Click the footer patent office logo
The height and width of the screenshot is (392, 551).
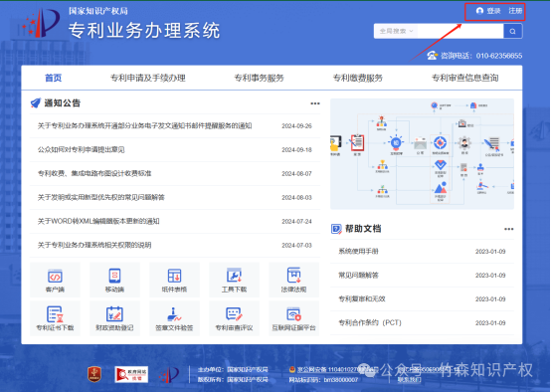[169, 375]
